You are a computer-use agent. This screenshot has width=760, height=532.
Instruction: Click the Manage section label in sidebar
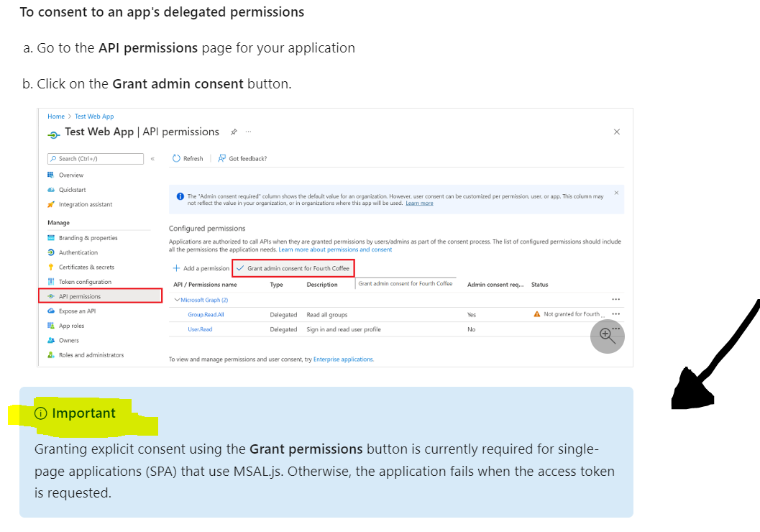click(59, 223)
